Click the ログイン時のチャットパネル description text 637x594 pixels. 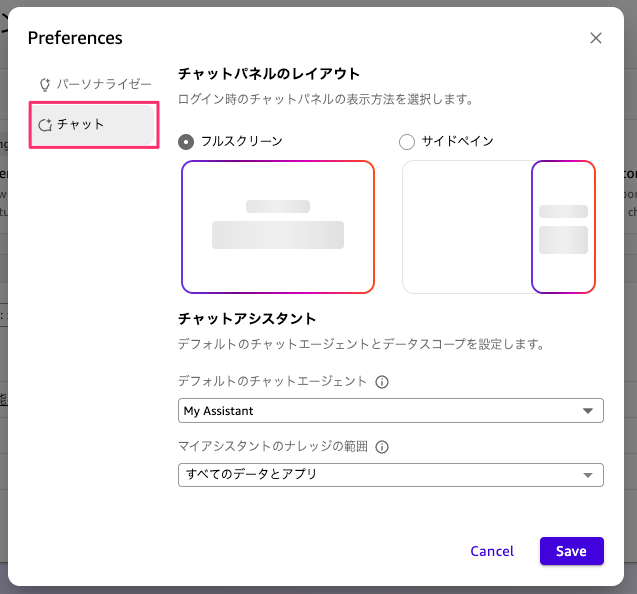click(326, 99)
